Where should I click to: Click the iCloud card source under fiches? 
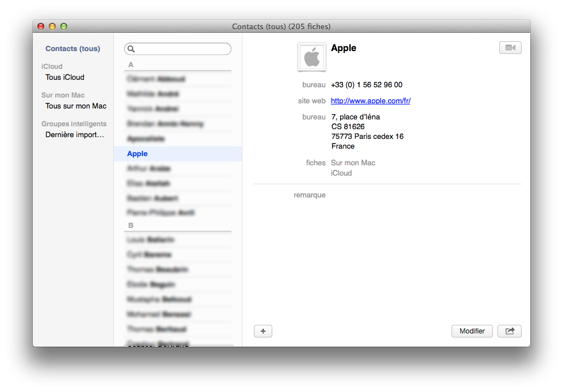pyautogui.click(x=341, y=173)
